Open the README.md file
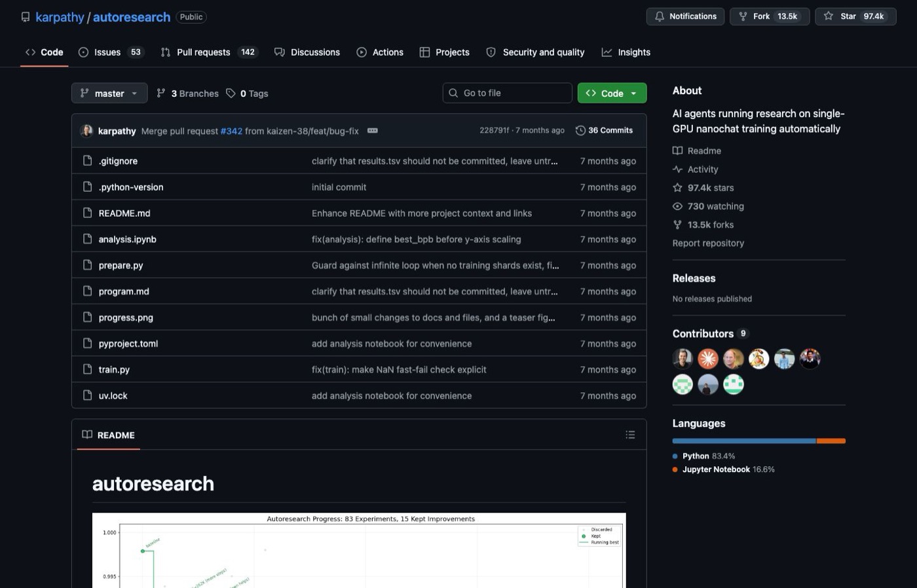This screenshot has height=588, width=917. click(x=124, y=213)
